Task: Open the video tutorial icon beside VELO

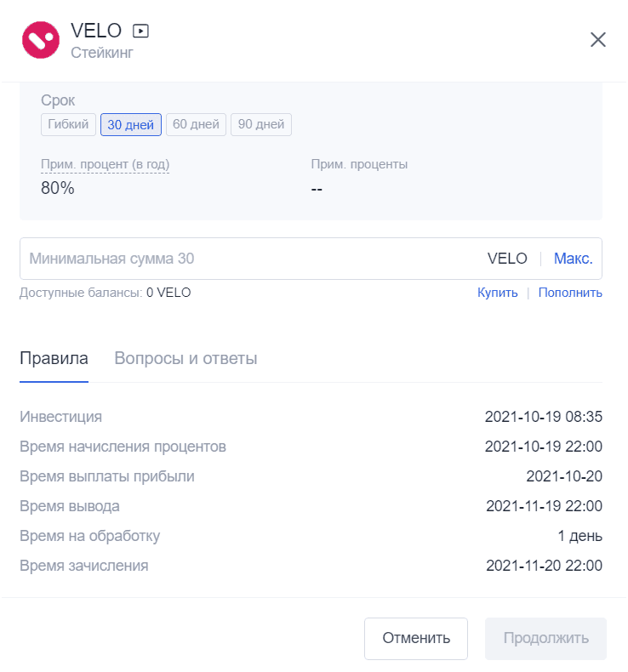Action: (140, 31)
